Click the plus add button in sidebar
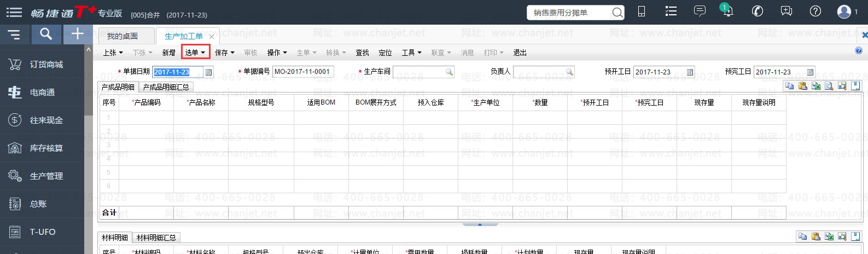 pyautogui.click(x=78, y=34)
